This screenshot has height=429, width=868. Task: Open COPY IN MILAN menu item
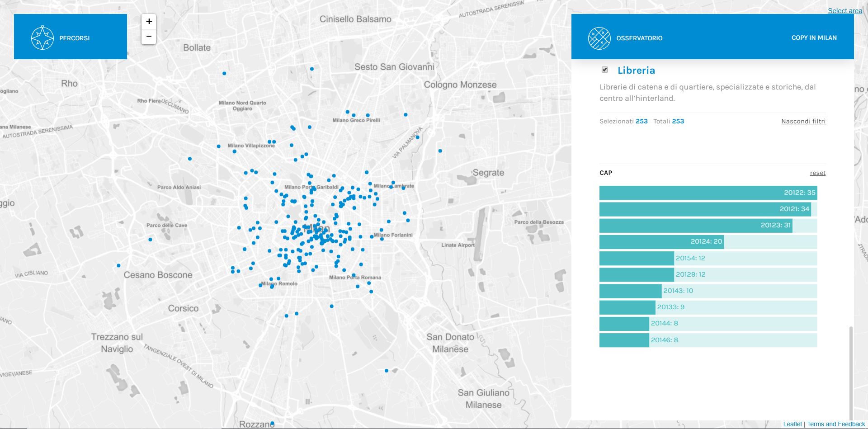(x=814, y=38)
